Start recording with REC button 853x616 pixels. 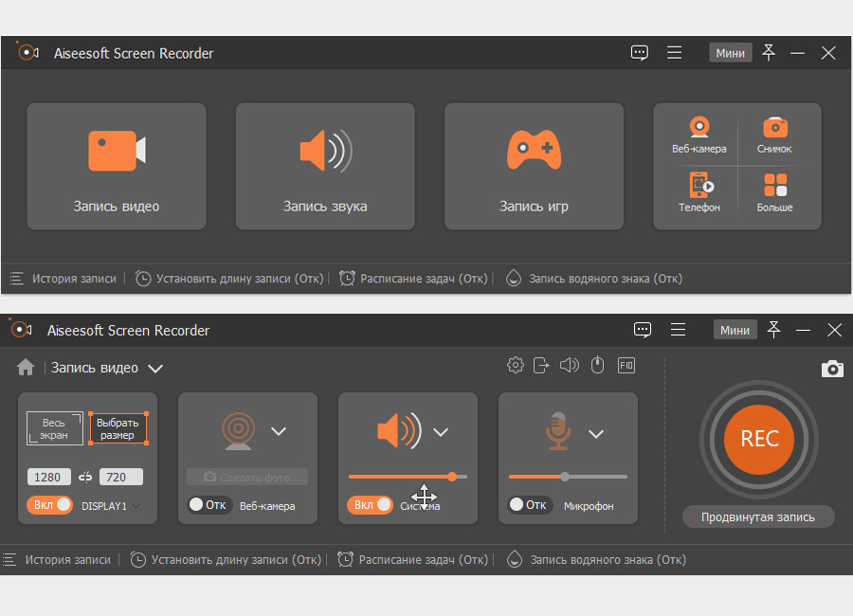759,439
